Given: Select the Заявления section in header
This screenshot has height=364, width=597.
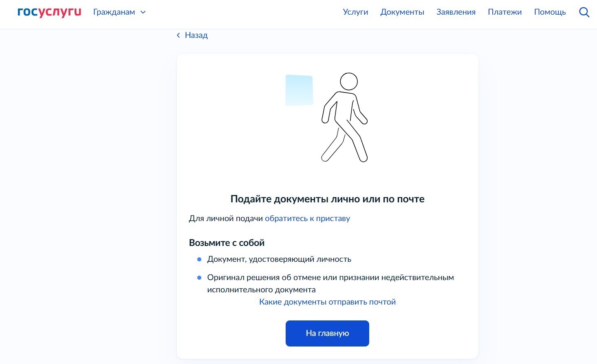Looking at the screenshot, I should (x=456, y=12).
